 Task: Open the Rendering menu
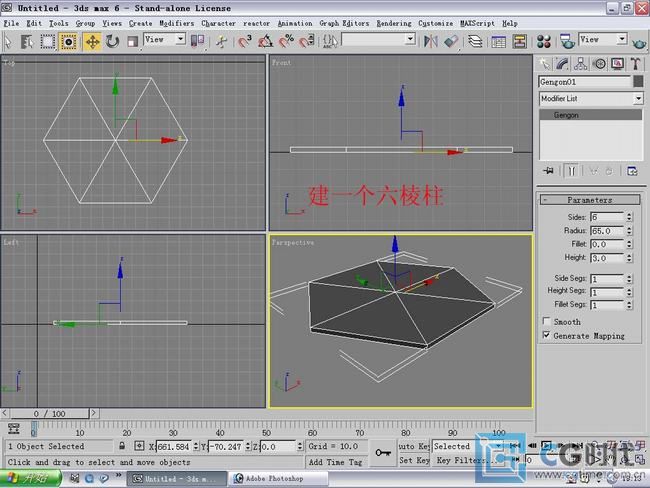tap(394, 24)
